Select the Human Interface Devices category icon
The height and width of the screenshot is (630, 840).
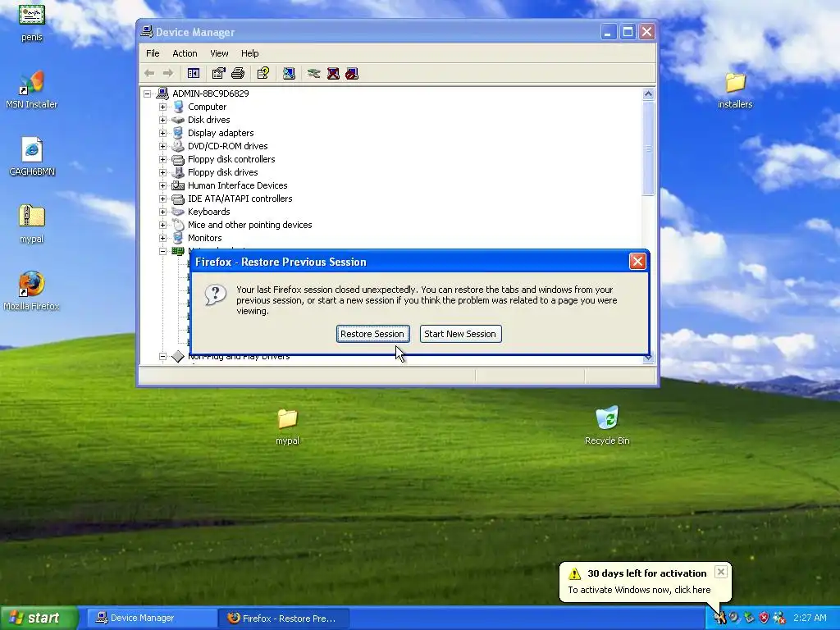[178, 185]
